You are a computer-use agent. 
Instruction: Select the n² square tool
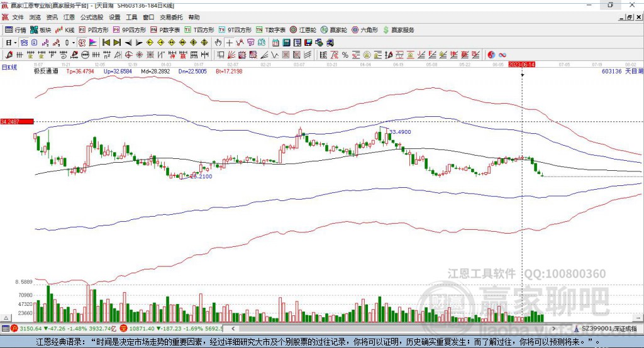tap(107, 55)
